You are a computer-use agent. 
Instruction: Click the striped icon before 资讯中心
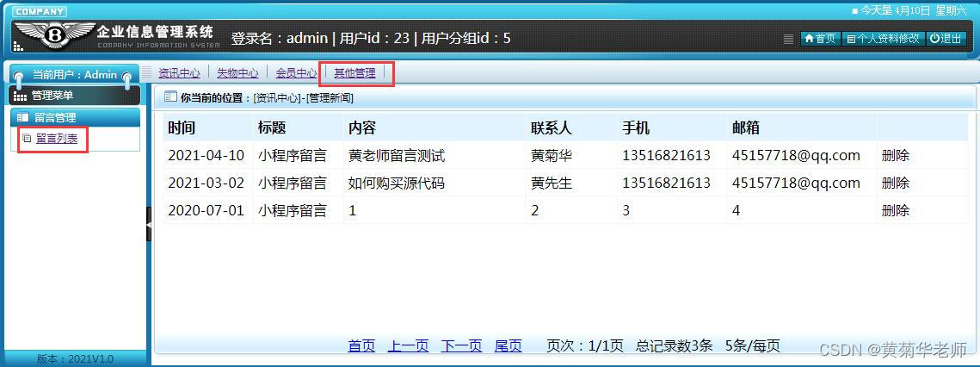pos(147,72)
